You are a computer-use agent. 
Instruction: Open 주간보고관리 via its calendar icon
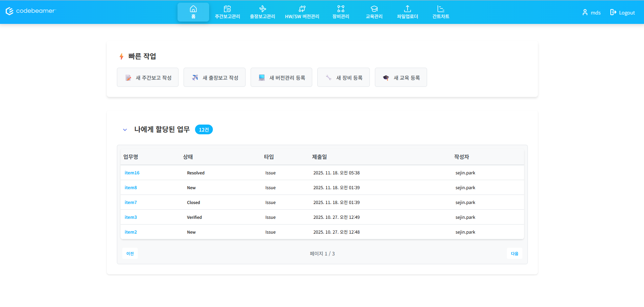(227, 8)
